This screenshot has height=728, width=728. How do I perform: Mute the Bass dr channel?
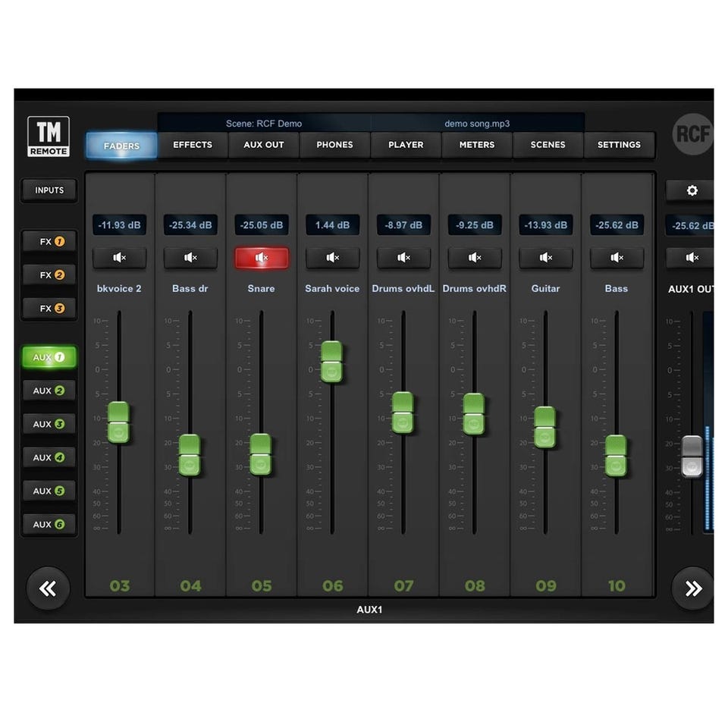coord(190,257)
